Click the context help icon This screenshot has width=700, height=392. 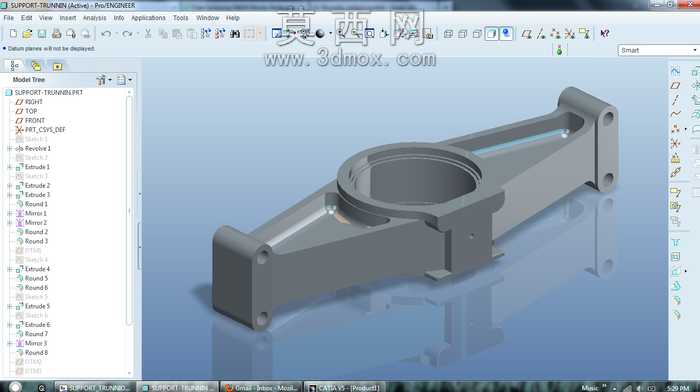coord(605,33)
